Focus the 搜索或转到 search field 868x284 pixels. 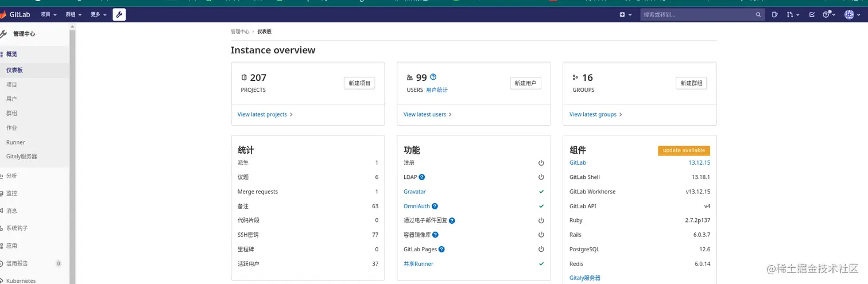(703, 14)
